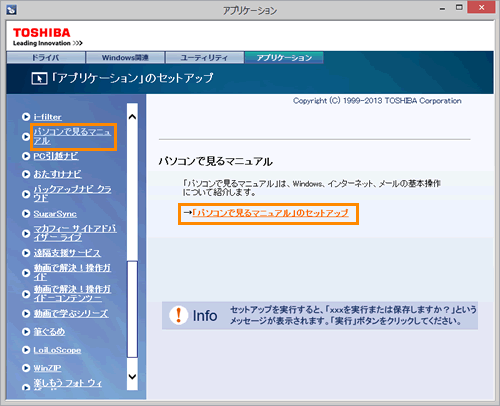
Task: Click the arrow bullet beside 動画で学ぶシリーズ
Action: pos(26,314)
